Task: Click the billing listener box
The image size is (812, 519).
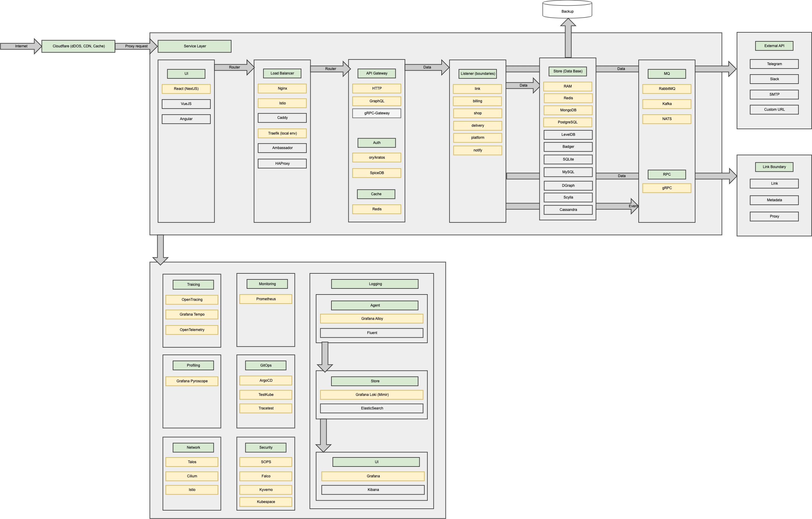Action: [477, 101]
